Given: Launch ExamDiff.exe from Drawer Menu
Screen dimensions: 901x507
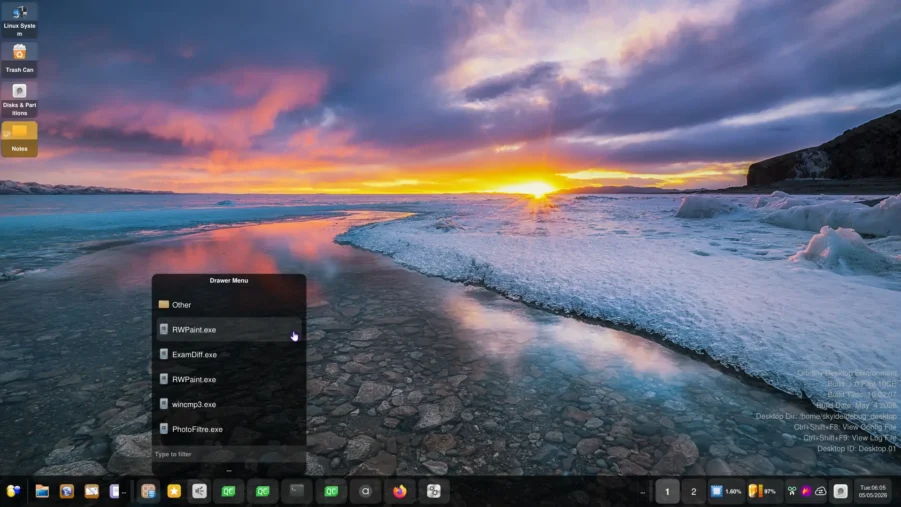Looking at the screenshot, I should tap(229, 355).
